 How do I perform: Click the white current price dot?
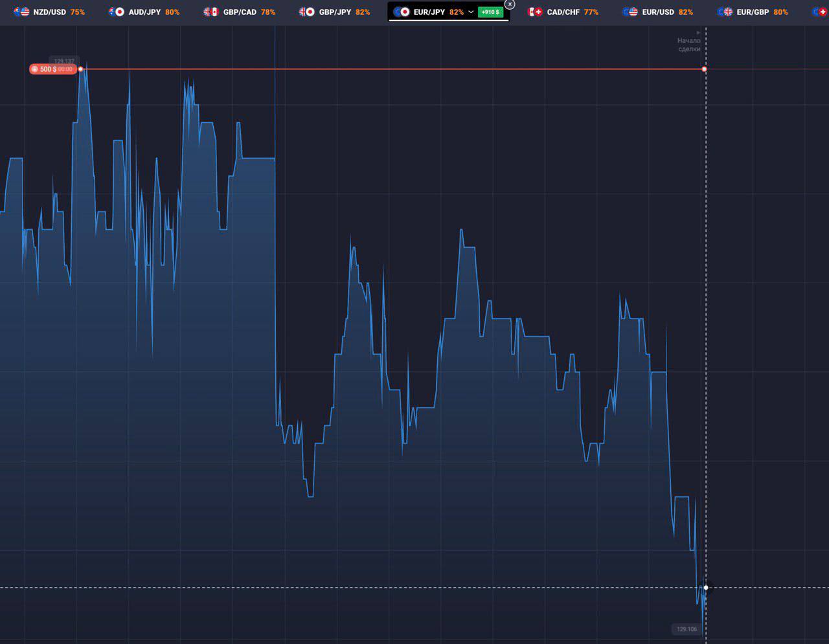click(x=706, y=588)
